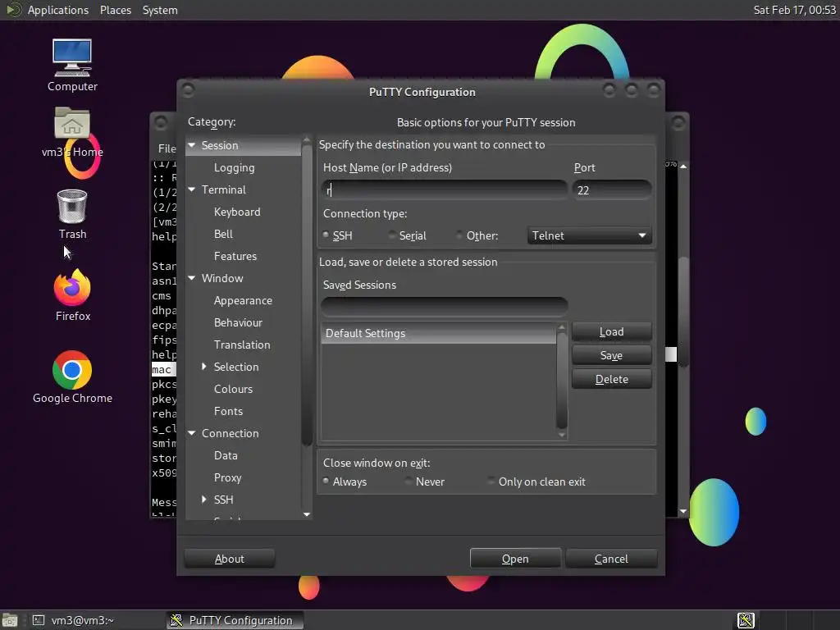Click the PuTTY window menu button at title bar left
The width and height of the screenshot is (840, 630).
pyautogui.click(x=188, y=90)
